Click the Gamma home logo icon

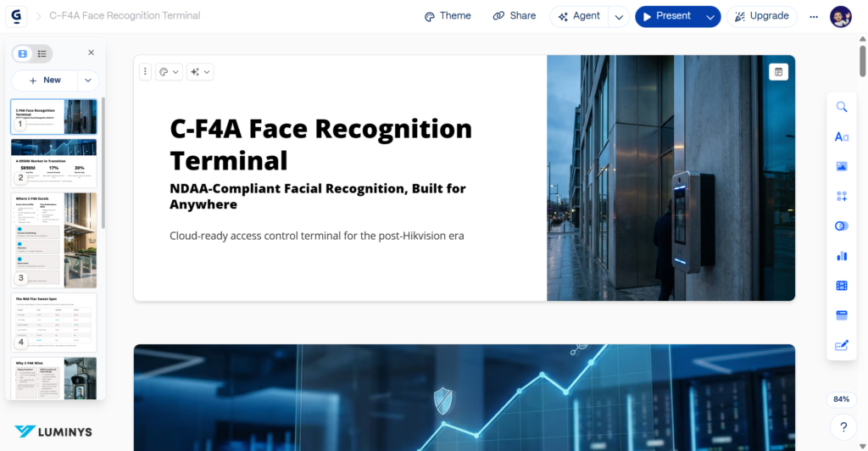tap(18, 15)
